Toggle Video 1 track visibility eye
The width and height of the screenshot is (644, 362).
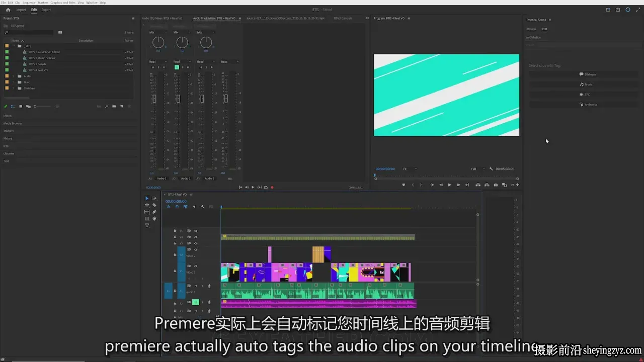[x=196, y=266]
